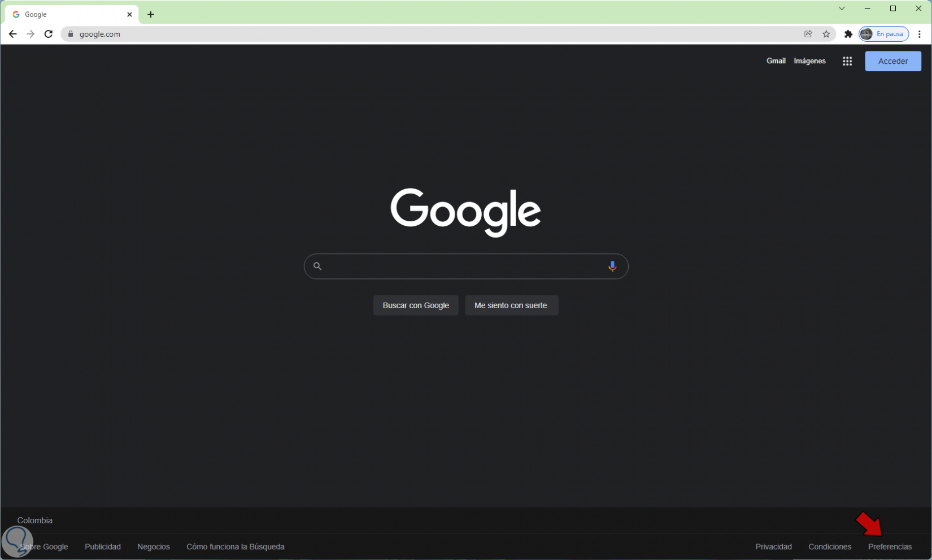Open the Google apps grid
Screen dimensions: 932x560
[x=847, y=61]
